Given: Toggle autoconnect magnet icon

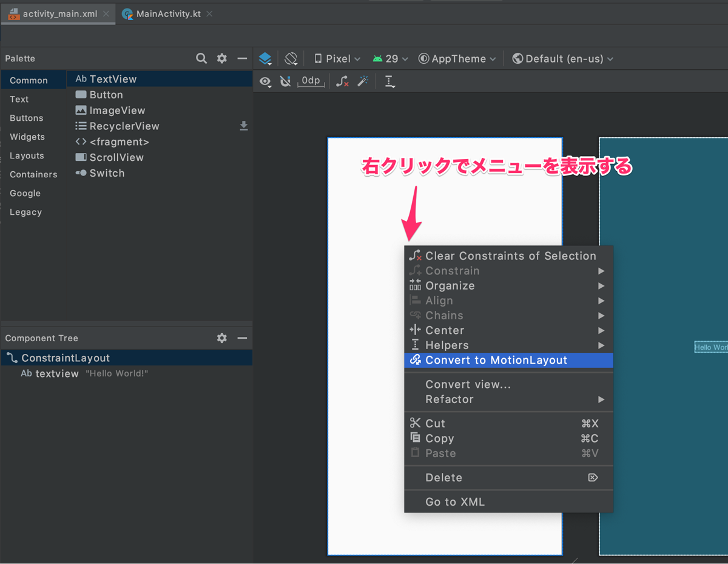Looking at the screenshot, I should 285,81.
